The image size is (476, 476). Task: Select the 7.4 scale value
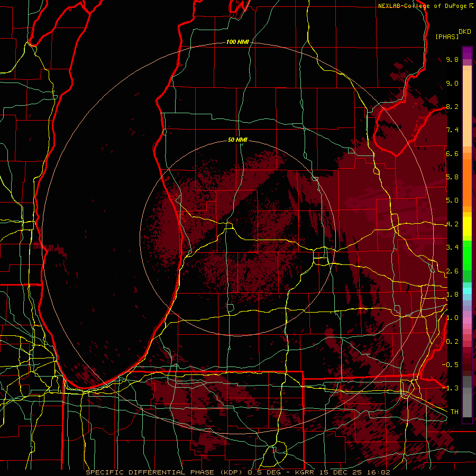(452, 130)
